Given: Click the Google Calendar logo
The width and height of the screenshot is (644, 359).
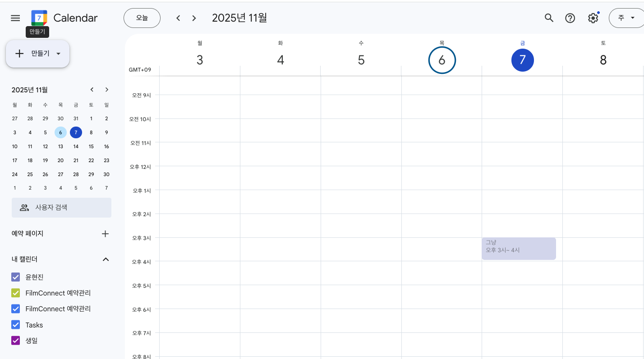Looking at the screenshot, I should click(x=39, y=18).
